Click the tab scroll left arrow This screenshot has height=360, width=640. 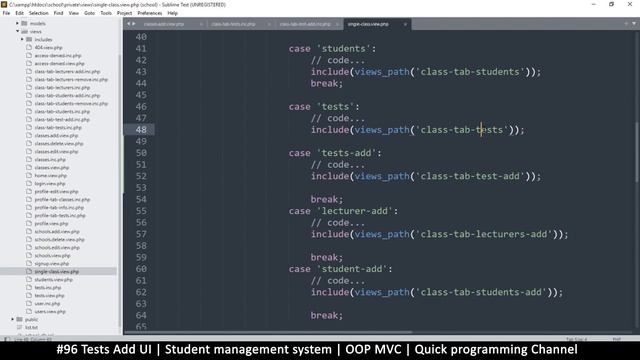coord(129,24)
